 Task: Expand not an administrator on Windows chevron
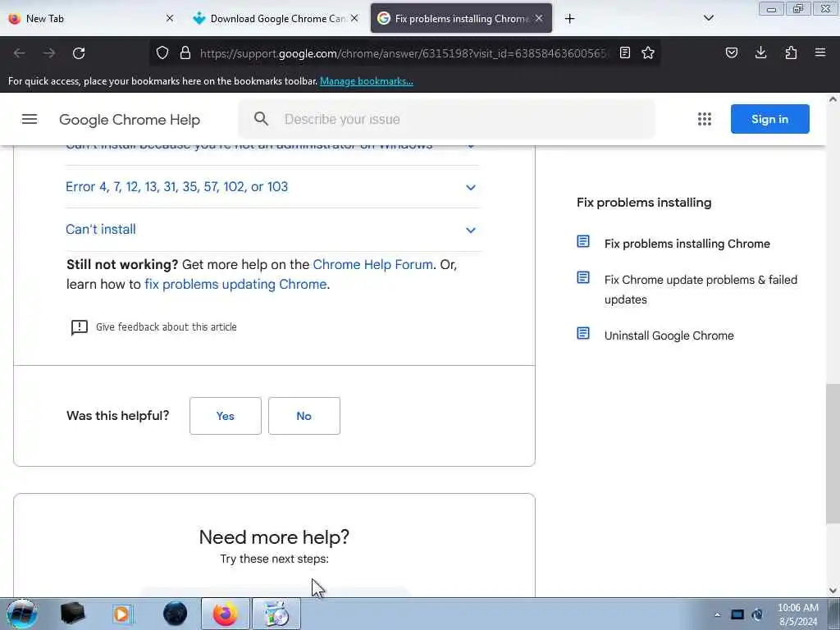(x=470, y=146)
